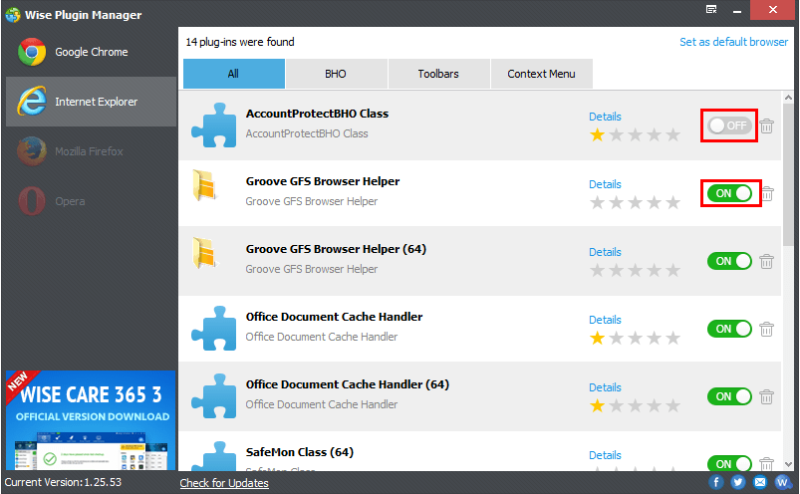Disable Office Document Cache Handler (64) toggle

click(730, 397)
